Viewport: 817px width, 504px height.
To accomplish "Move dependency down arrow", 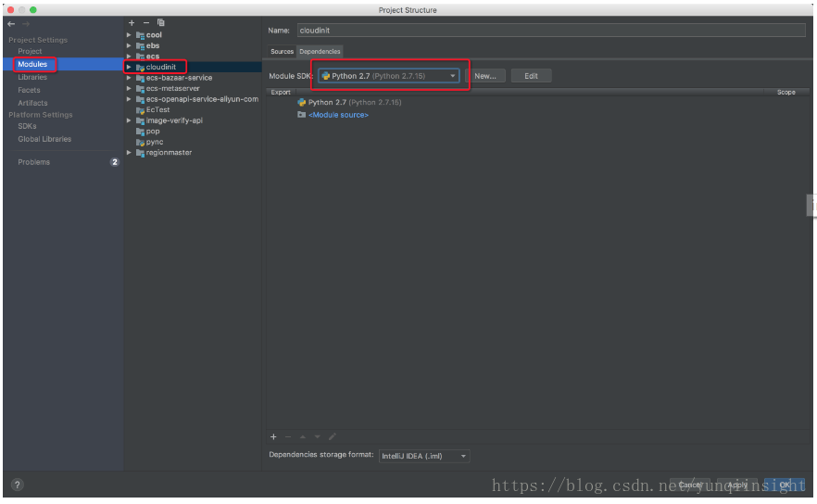I will [318, 436].
